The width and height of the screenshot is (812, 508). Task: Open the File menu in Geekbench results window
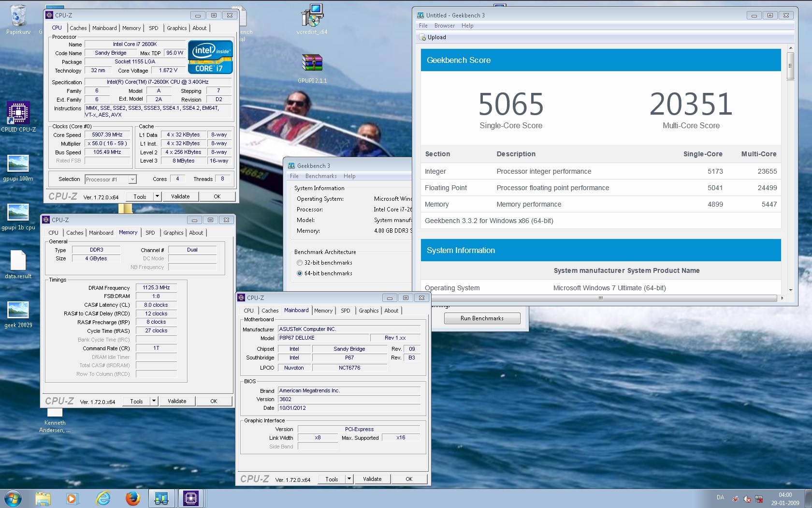coord(423,26)
